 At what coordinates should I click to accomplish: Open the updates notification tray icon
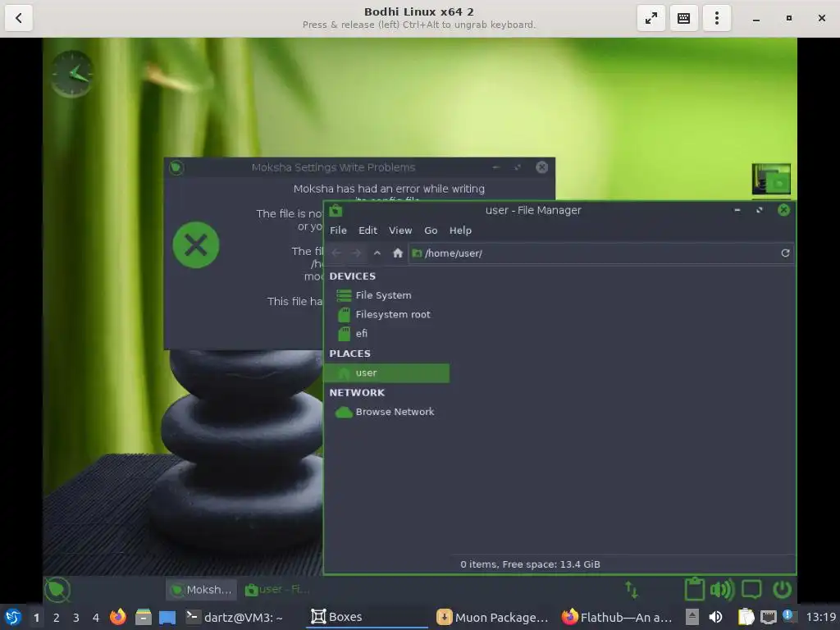[788, 616]
